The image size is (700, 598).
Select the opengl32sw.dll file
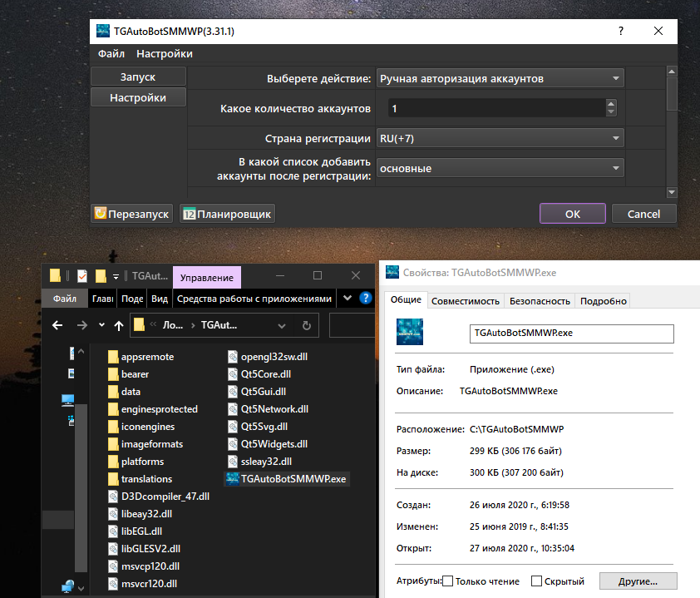(x=268, y=357)
